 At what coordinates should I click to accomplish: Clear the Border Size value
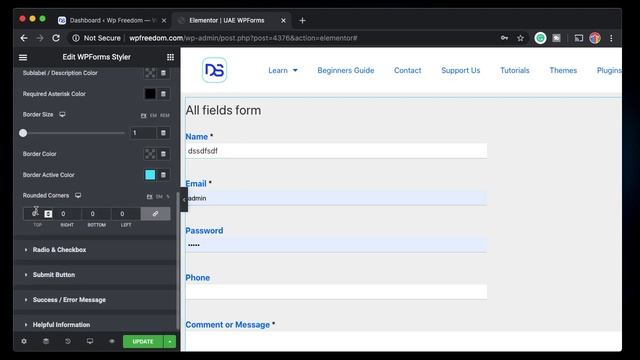(x=163, y=133)
